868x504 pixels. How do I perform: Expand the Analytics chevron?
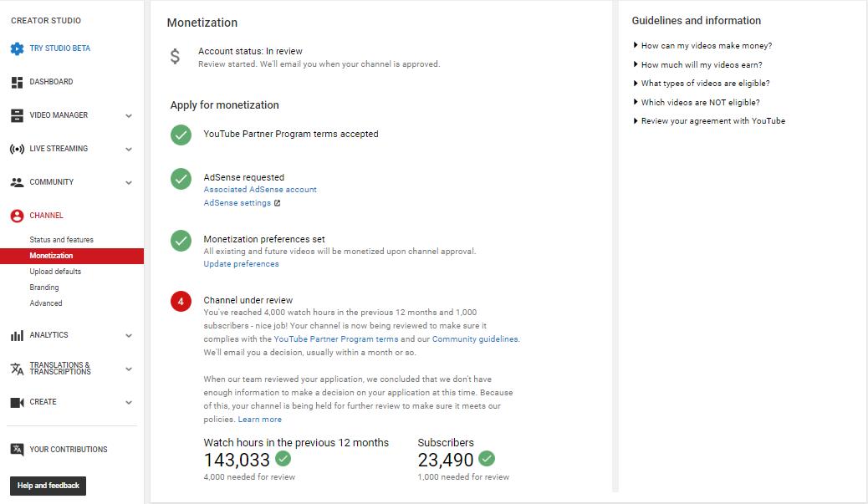click(129, 336)
